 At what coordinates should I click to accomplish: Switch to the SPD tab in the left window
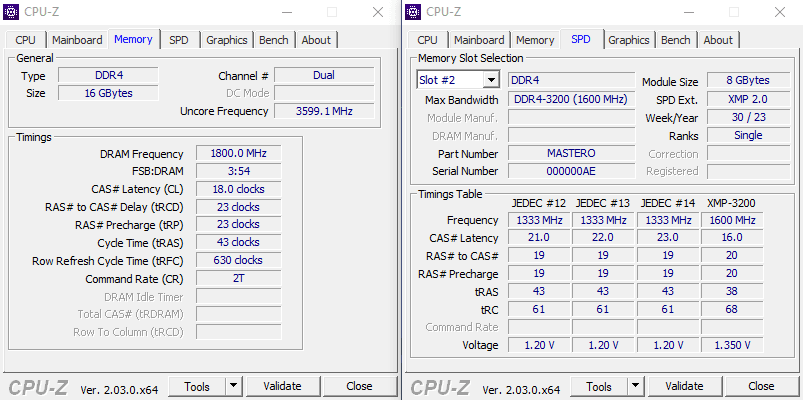click(179, 40)
